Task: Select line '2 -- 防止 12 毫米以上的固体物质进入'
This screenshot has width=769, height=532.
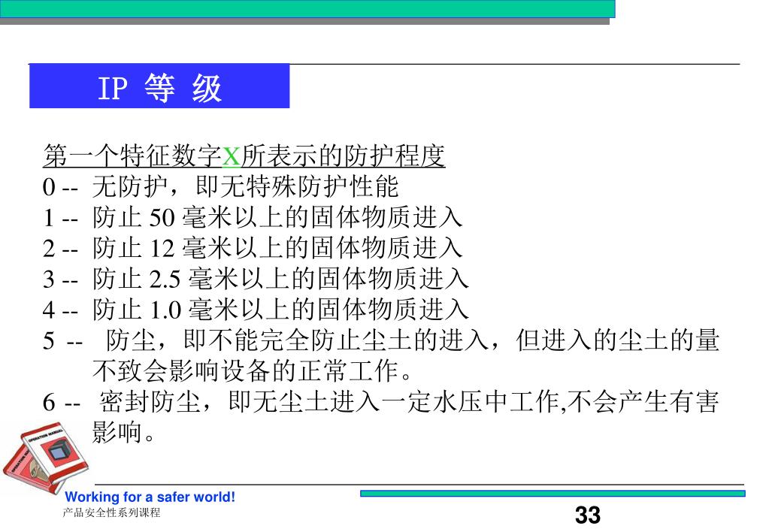Action: click(x=253, y=248)
